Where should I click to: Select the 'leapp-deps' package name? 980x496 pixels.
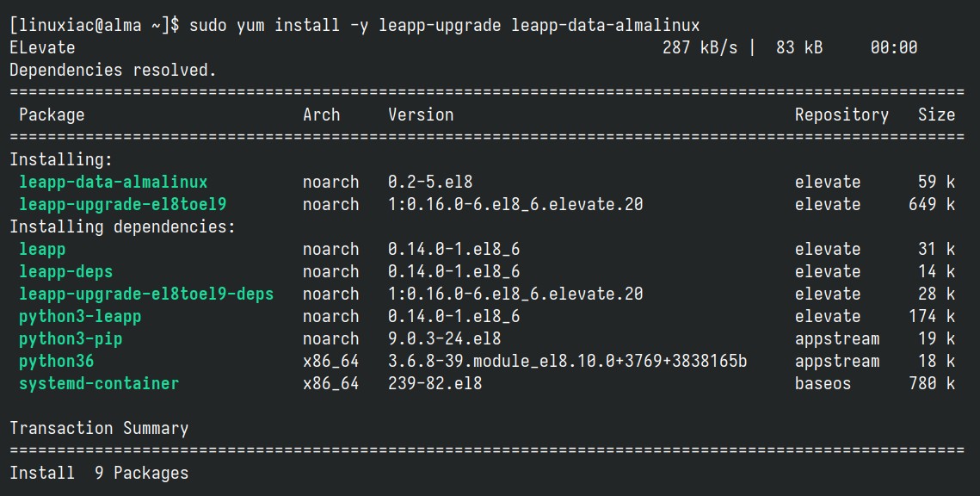65,272
